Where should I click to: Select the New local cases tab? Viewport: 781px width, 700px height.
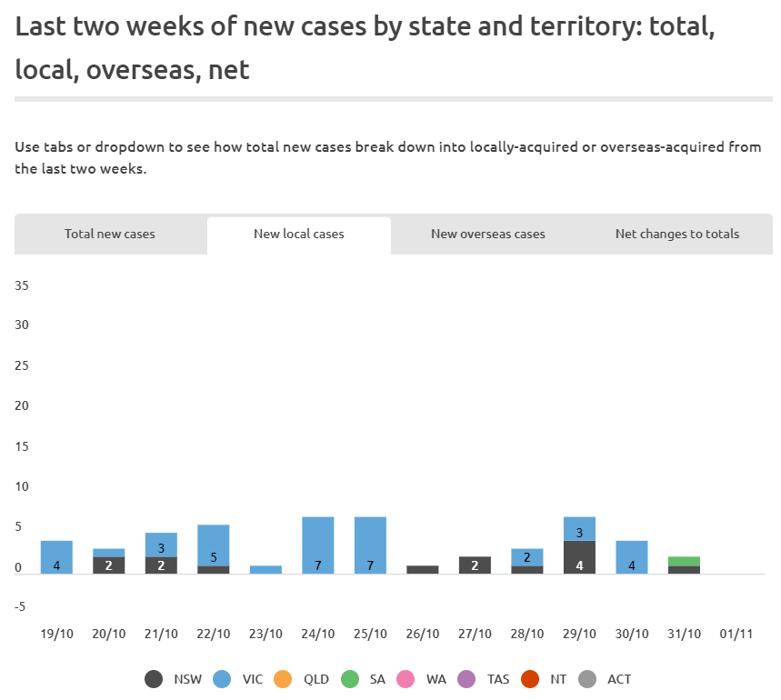[299, 235]
